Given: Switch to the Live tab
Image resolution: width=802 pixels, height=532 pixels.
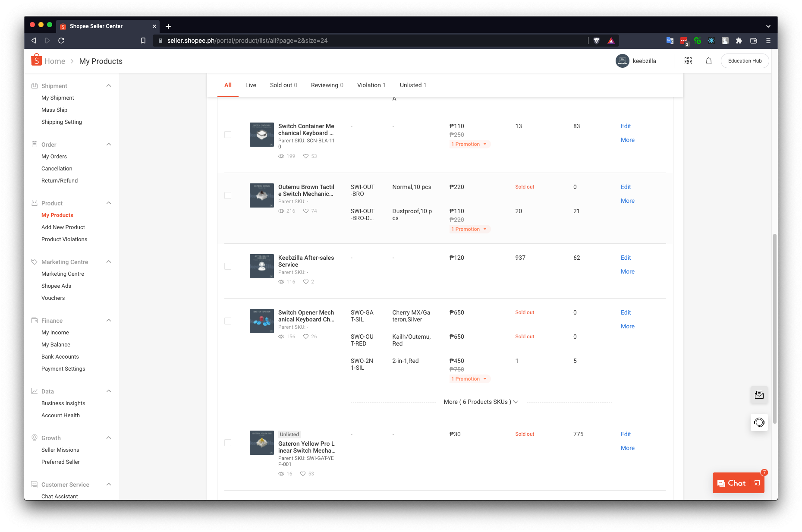Looking at the screenshot, I should pyautogui.click(x=251, y=85).
